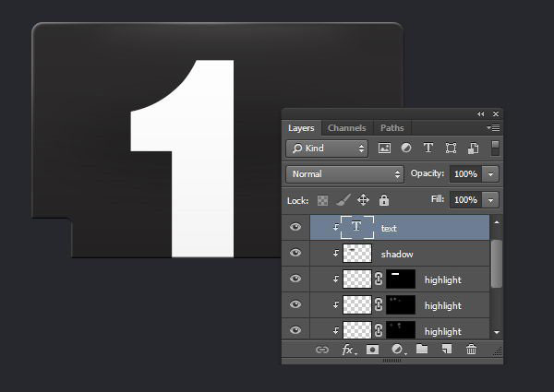The image size is (554, 392).
Task: Select the first highlight layer mask thumbnail
Action: (x=401, y=279)
